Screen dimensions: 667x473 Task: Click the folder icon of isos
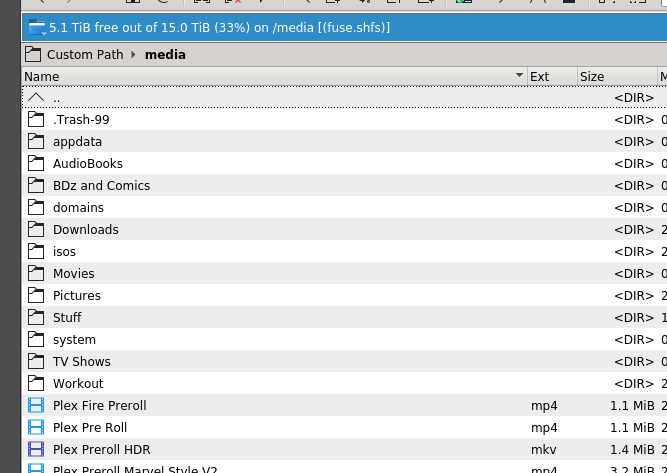pyautogui.click(x=36, y=251)
